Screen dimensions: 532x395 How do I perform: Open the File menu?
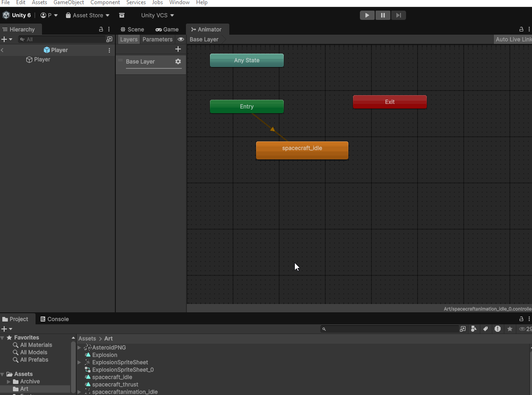6,2
